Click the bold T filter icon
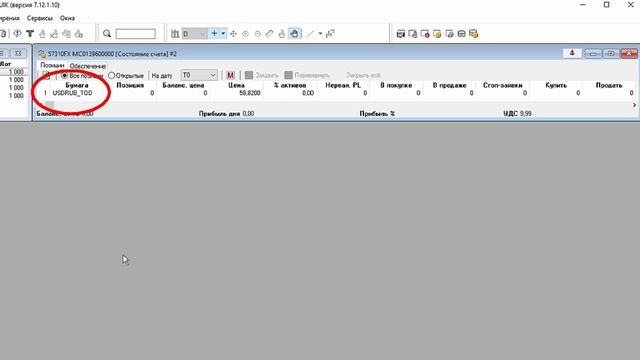The image size is (640, 360). (x=30, y=34)
